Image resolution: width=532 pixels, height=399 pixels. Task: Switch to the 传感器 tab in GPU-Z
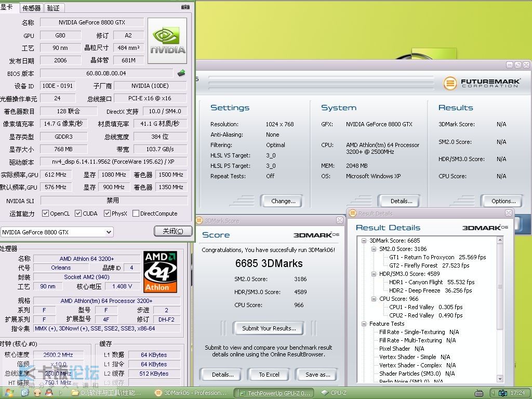point(31,8)
